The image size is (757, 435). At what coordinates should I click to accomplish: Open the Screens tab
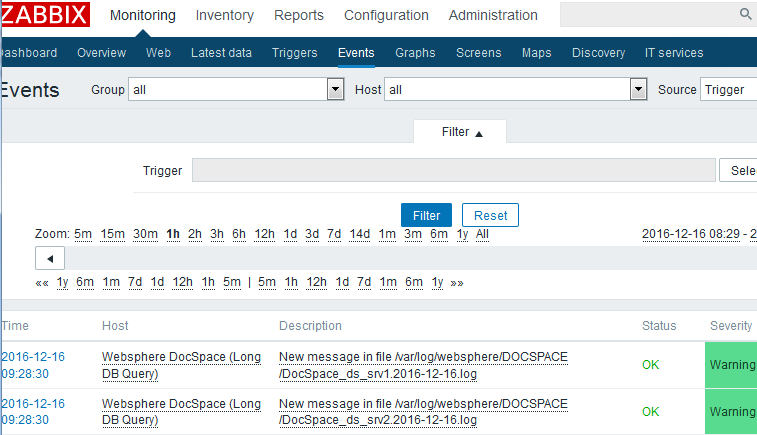[x=478, y=53]
